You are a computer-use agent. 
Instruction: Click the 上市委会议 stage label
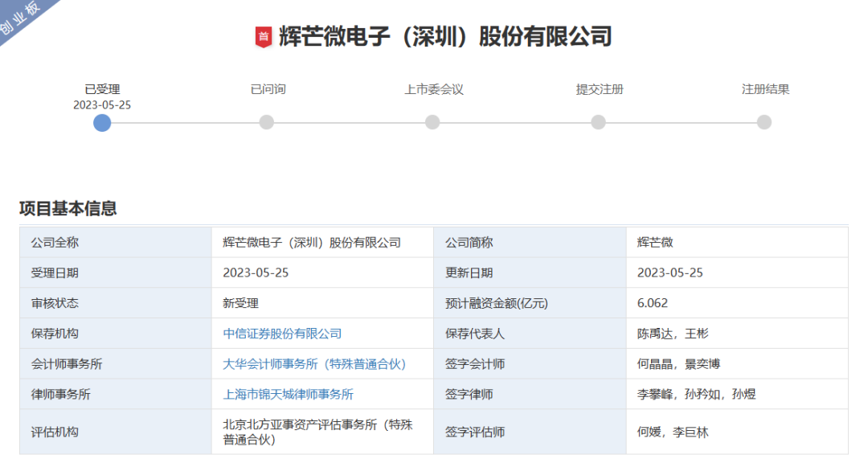434,90
